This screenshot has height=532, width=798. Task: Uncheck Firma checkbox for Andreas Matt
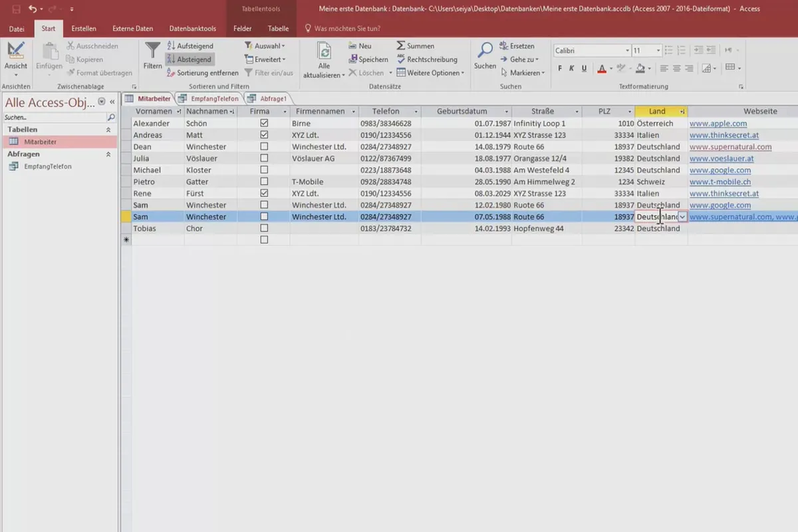click(264, 135)
